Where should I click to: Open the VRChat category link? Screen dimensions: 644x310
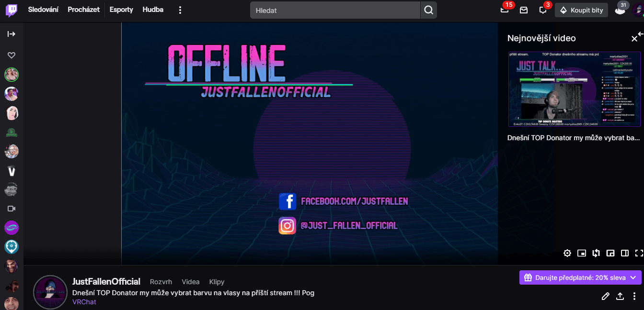(x=84, y=302)
